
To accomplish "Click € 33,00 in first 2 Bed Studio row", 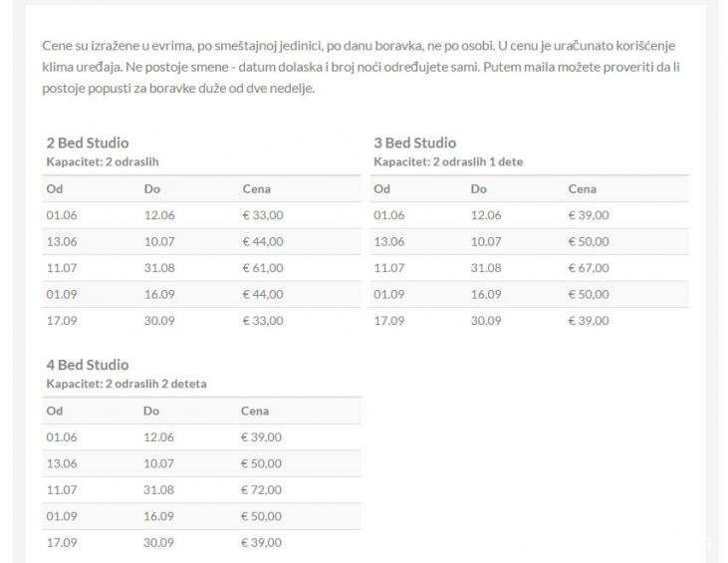I will coord(263,215).
